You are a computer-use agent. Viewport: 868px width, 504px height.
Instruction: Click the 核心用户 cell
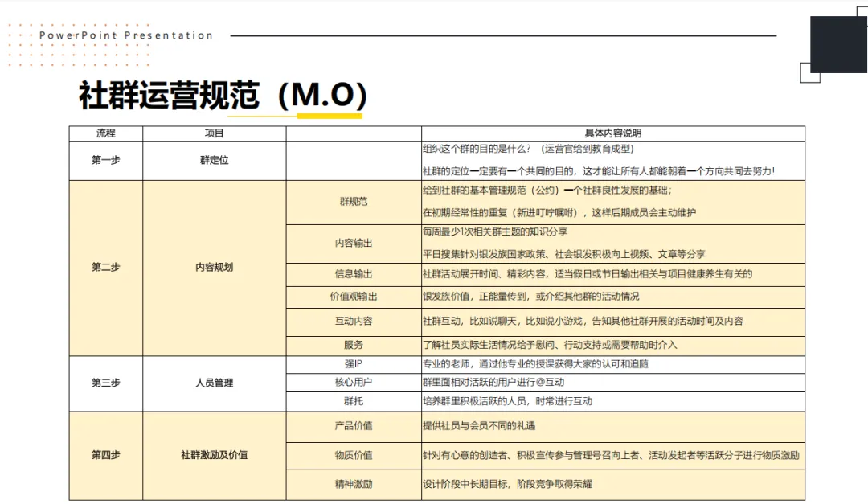coord(354,382)
